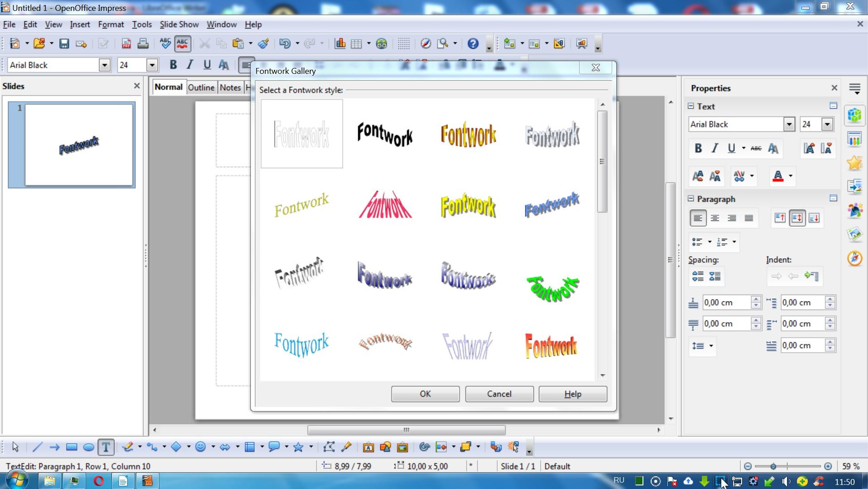Collapse the Paragraph panel section
The width and height of the screenshot is (868, 489).
click(x=691, y=199)
